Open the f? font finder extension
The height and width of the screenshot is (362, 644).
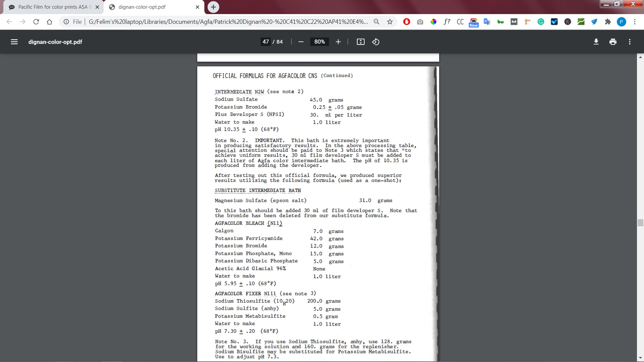447,22
